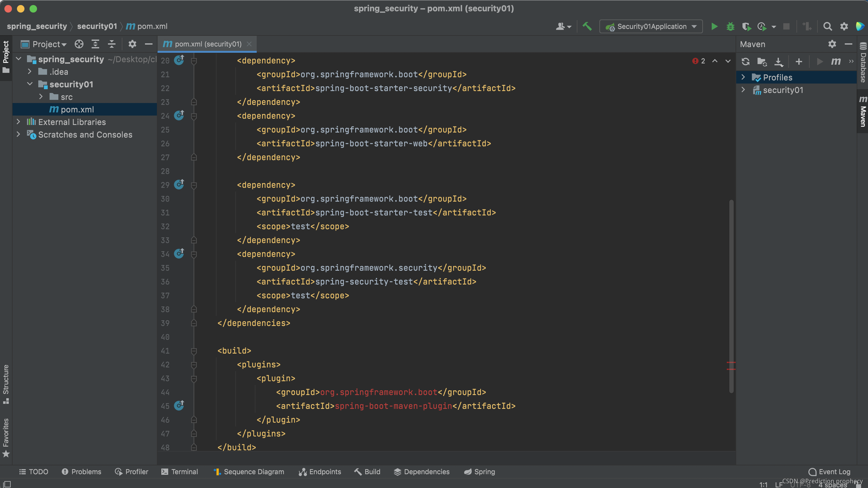Click Execute Maven Goal m icon
The height and width of the screenshot is (488, 868).
click(836, 61)
